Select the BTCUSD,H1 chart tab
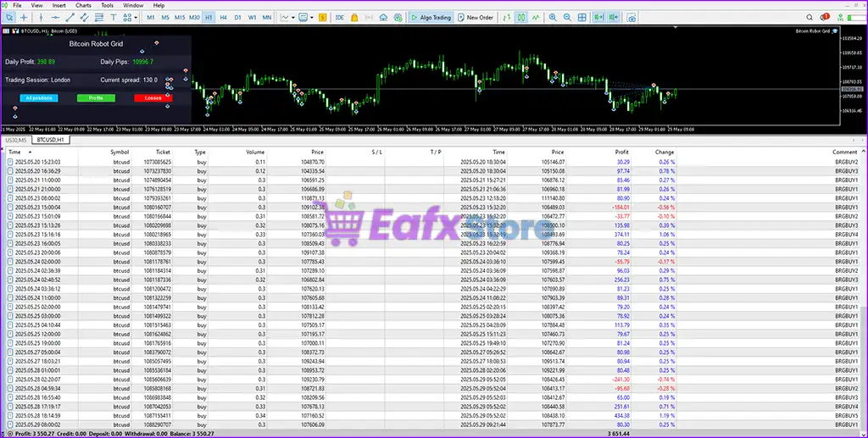Viewport: 868px width, 438px height. pos(50,140)
